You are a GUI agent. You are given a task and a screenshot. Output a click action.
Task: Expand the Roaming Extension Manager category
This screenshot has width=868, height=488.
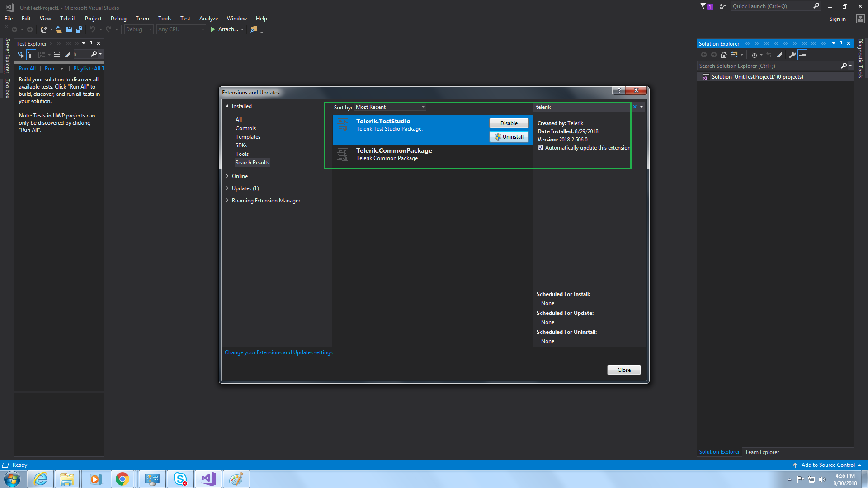(x=227, y=201)
